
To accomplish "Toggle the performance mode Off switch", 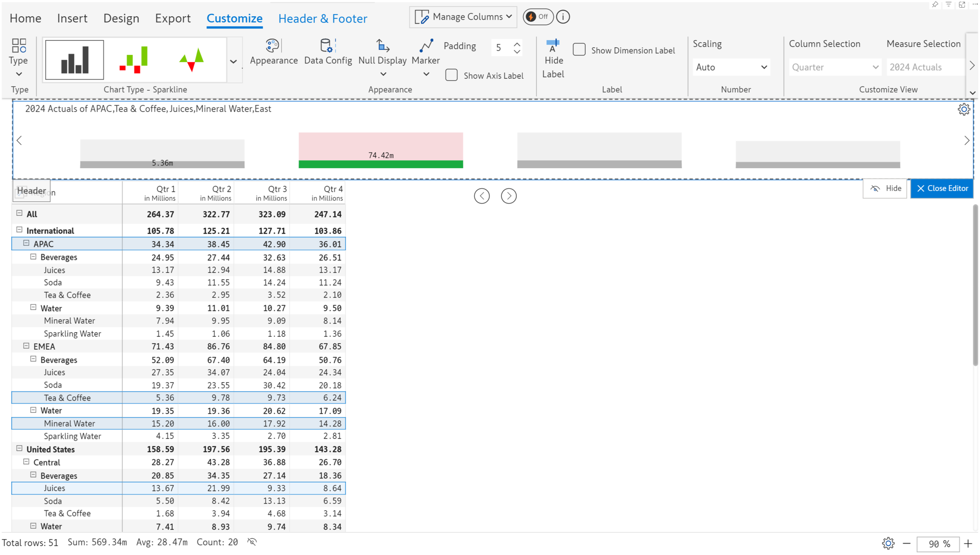I will [538, 17].
